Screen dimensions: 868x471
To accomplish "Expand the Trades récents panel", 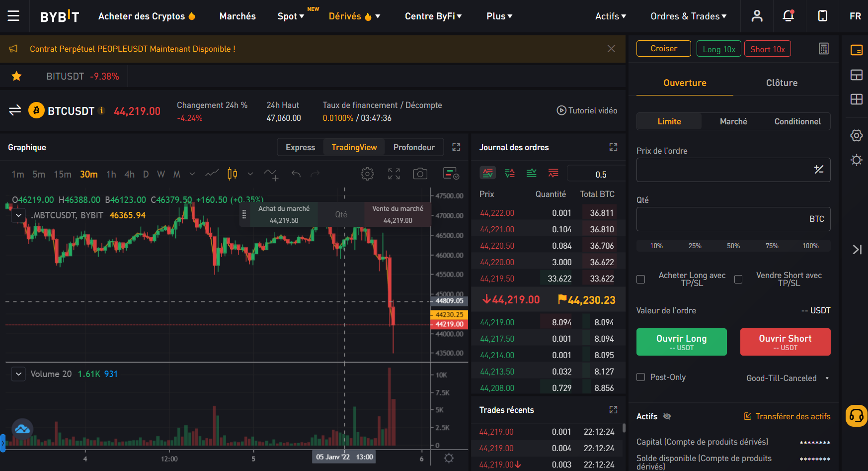I will click(613, 410).
